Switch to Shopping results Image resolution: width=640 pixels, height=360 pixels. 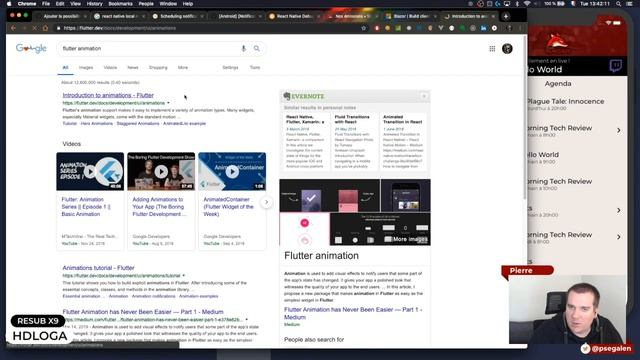[158, 67]
